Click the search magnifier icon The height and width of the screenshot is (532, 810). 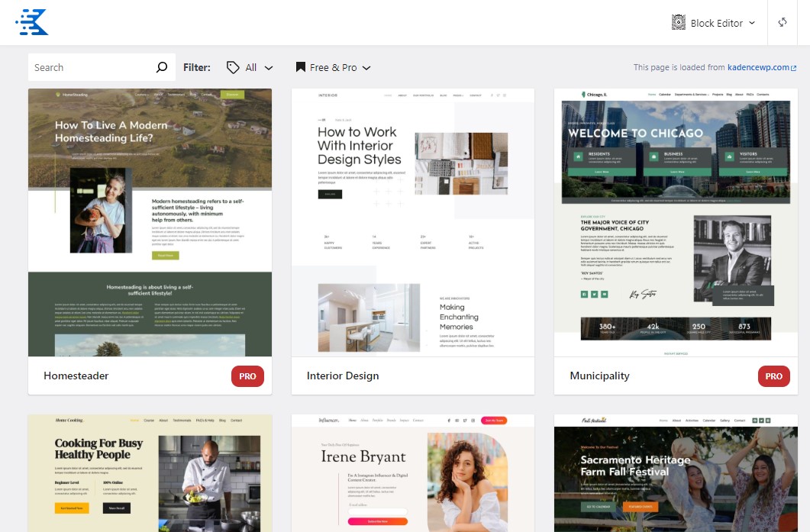(x=162, y=67)
